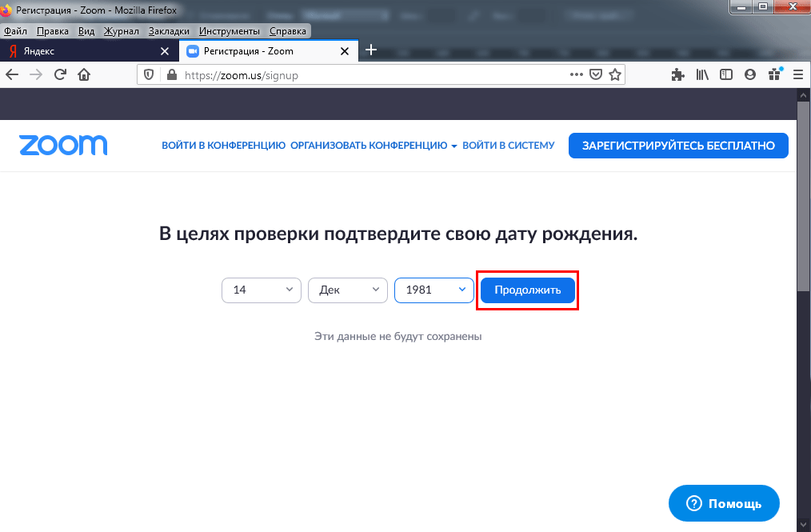The image size is (811, 532).
Task: Open the What's New gift icon
Action: [x=774, y=74]
